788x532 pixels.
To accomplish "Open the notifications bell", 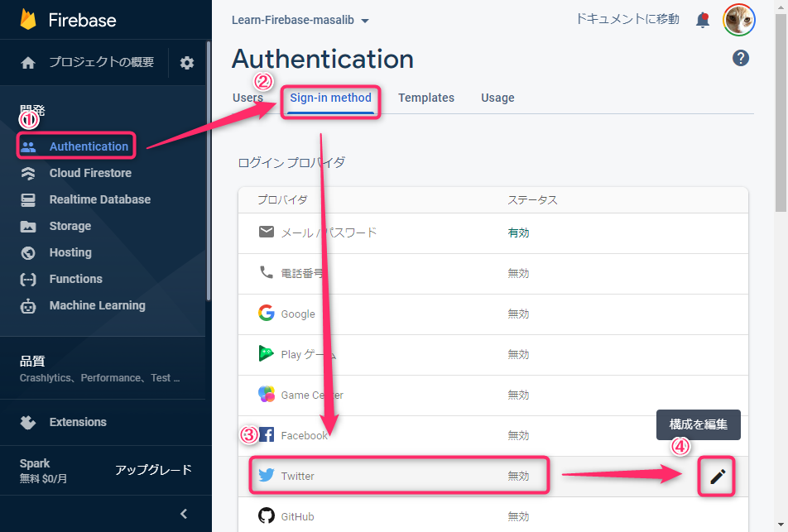I will click(703, 20).
